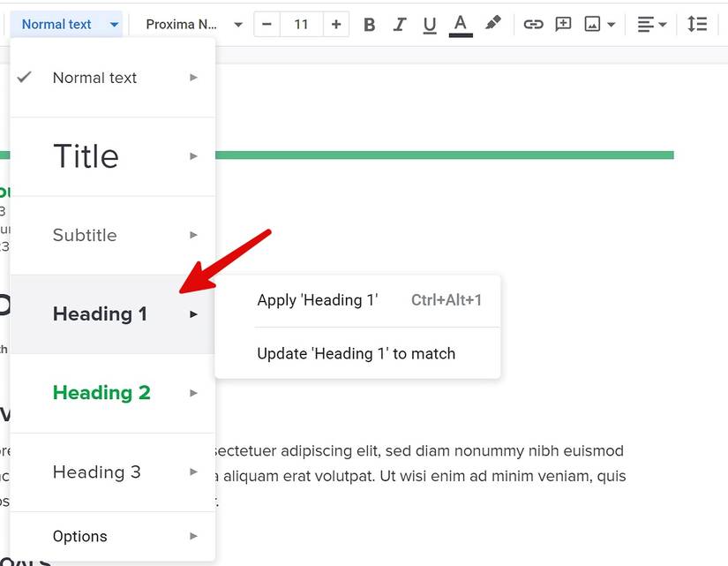Screen dimensions: 728x566
Task: Choose Heading 2 from the styles menu
Action: (101, 392)
